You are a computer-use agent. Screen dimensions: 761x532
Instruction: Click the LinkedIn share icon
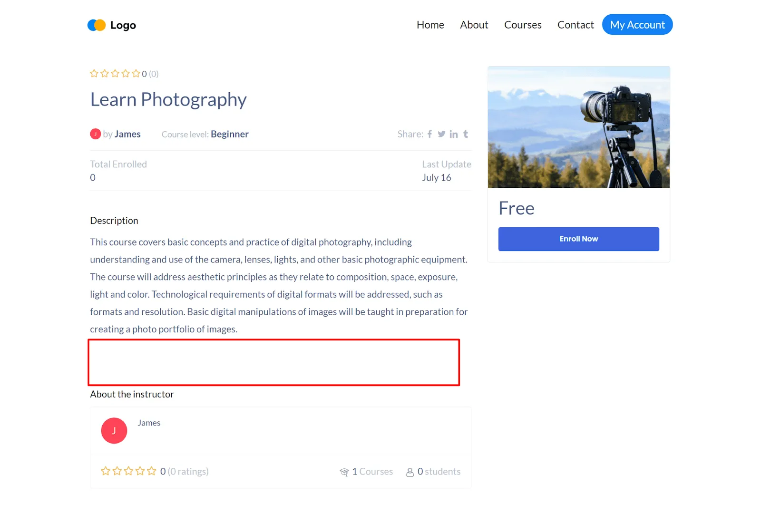(x=454, y=134)
